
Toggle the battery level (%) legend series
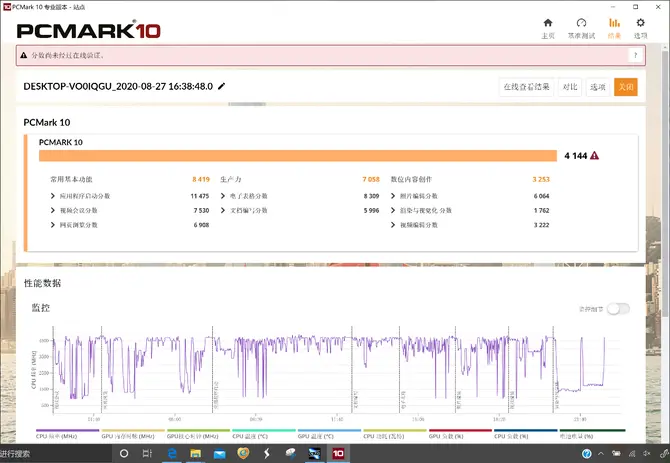tap(592, 434)
